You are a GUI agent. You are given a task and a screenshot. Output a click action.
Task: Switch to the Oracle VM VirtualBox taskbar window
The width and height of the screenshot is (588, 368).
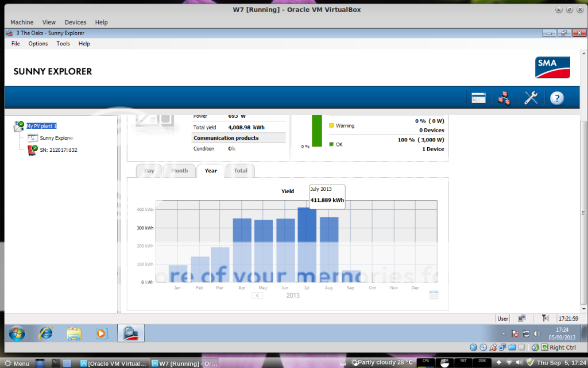click(x=114, y=363)
